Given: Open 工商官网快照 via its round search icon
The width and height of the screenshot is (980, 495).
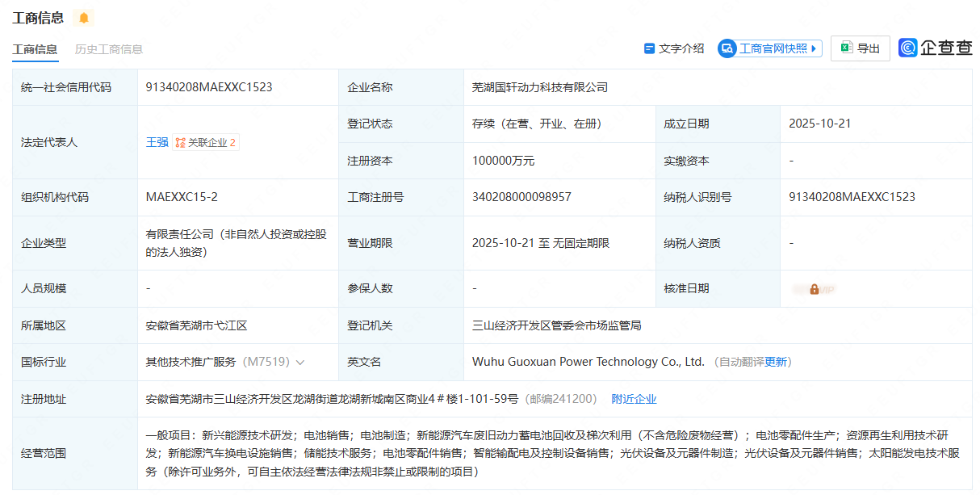Looking at the screenshot, I should (727, 48).
